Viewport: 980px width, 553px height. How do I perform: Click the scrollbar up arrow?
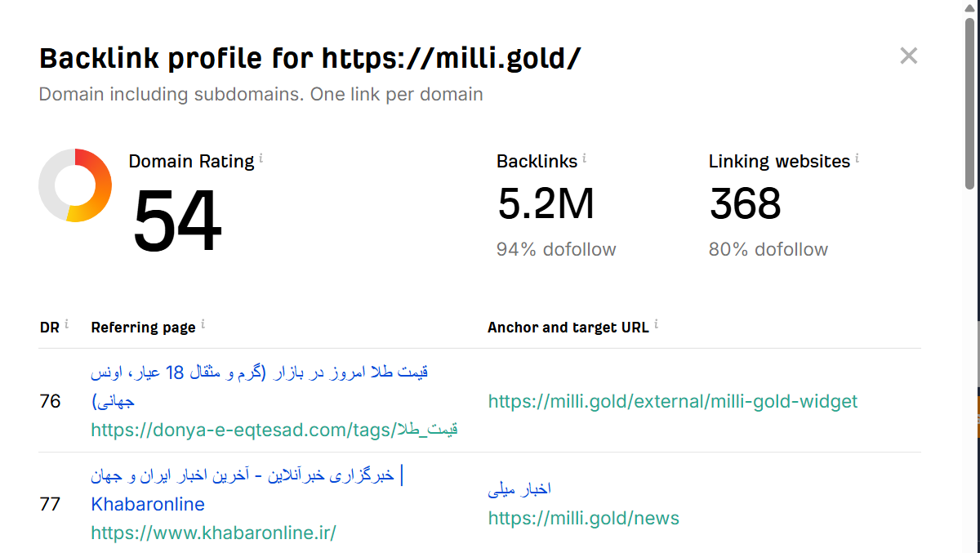click(969, 7)
